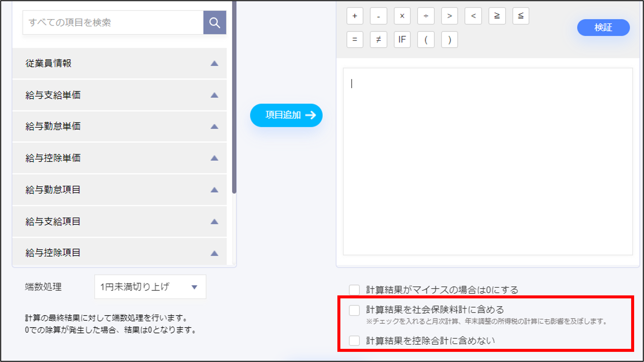Click the 検証 validation button
644x362 pixels.
tap(602, 27)
